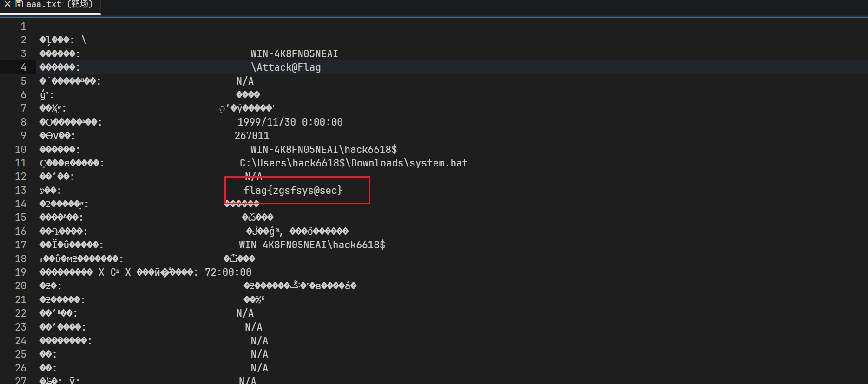868x384 pixels.
Task: Select the aaa.txt (靶场) tab
Action: [x=59, y=4]
